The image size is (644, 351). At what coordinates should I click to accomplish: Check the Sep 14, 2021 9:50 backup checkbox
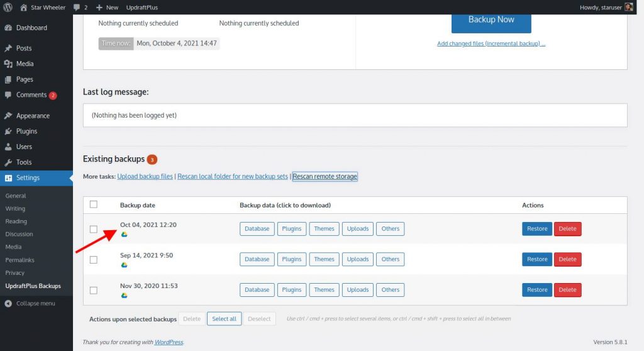tap(94, 260)
